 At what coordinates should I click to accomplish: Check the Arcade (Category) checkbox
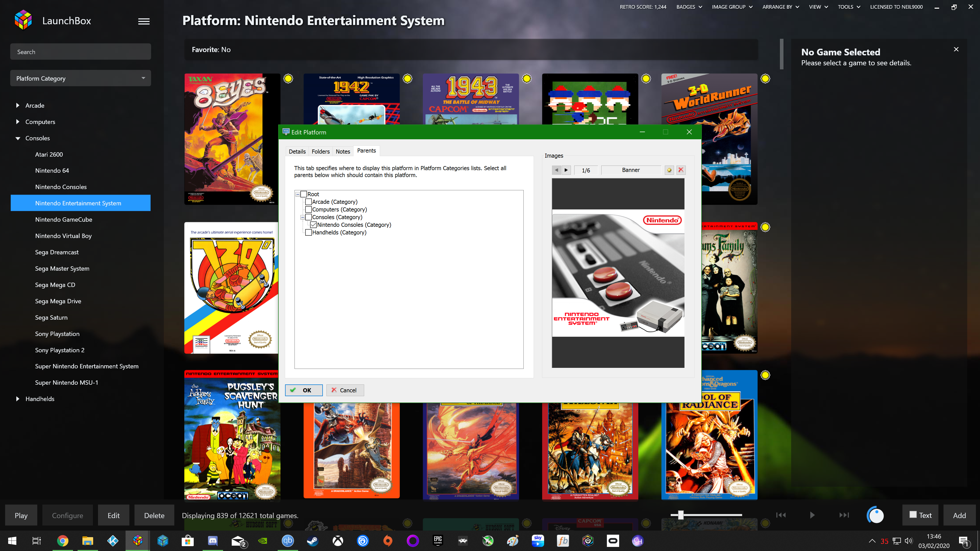point(309,202)
